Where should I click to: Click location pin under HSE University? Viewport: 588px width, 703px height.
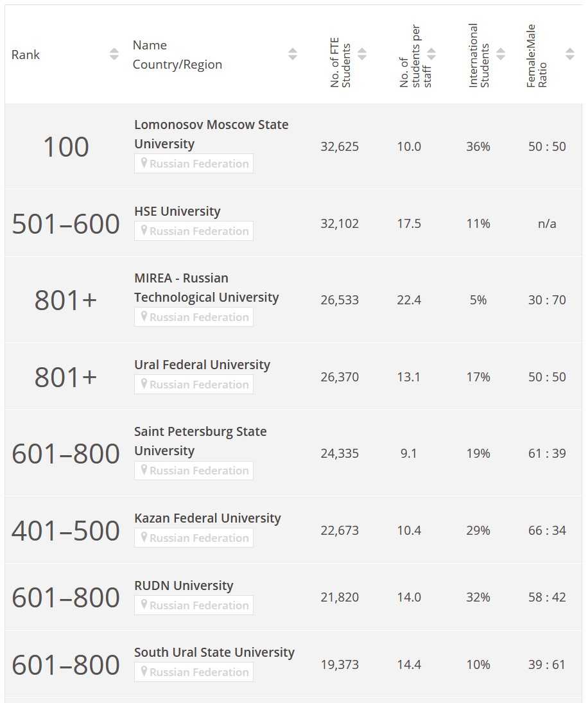tap(144, 231)
